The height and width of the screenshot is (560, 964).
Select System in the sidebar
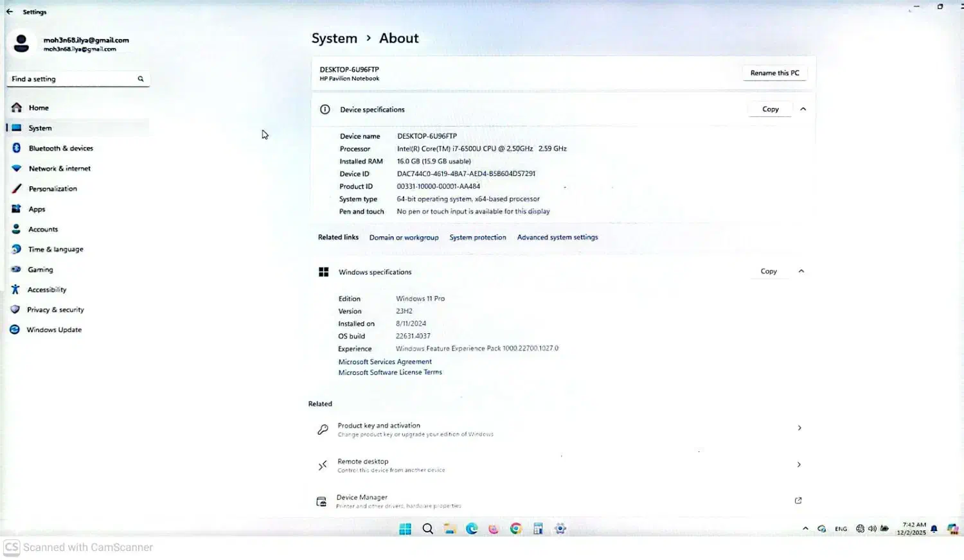click(x=77, y=128)
